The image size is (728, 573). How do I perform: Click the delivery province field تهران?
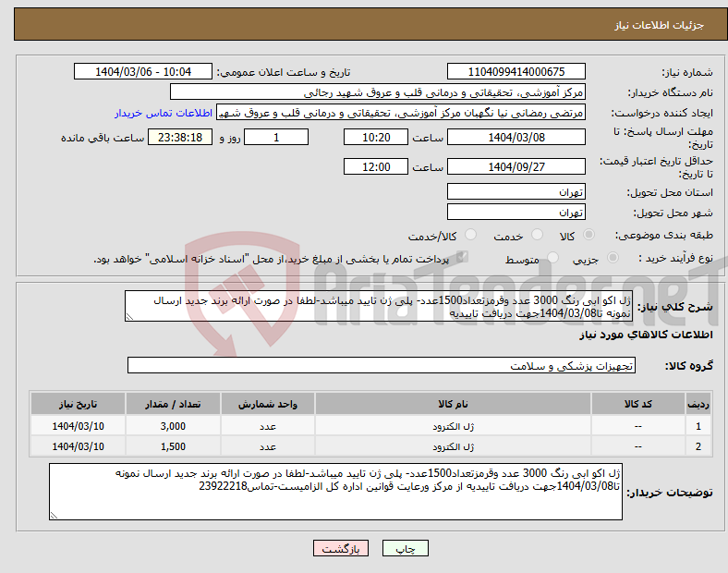coord(516,191)
